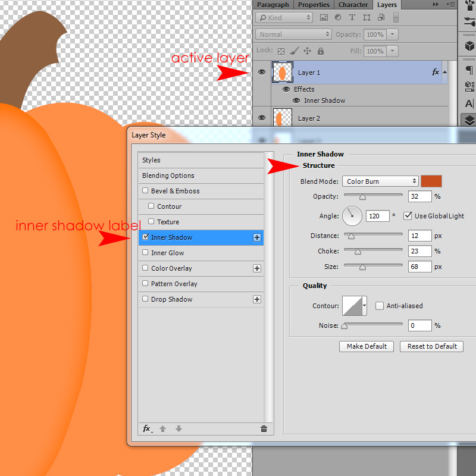
Task: Click the lock all padlock icon
Action: click(321, 51)
